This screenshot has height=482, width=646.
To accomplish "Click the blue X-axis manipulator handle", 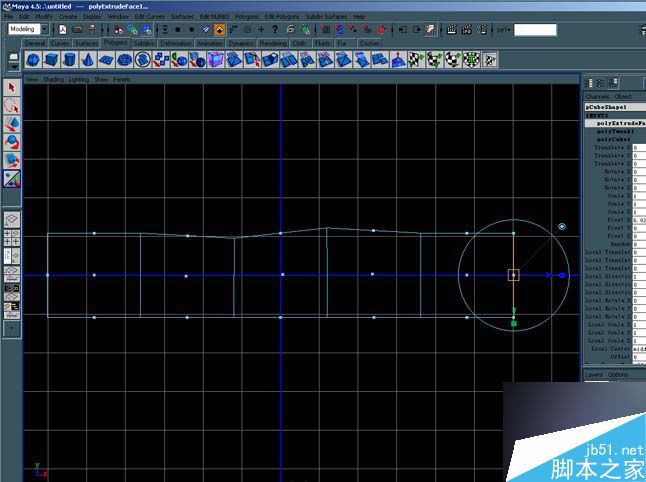I will pos(562,275).
